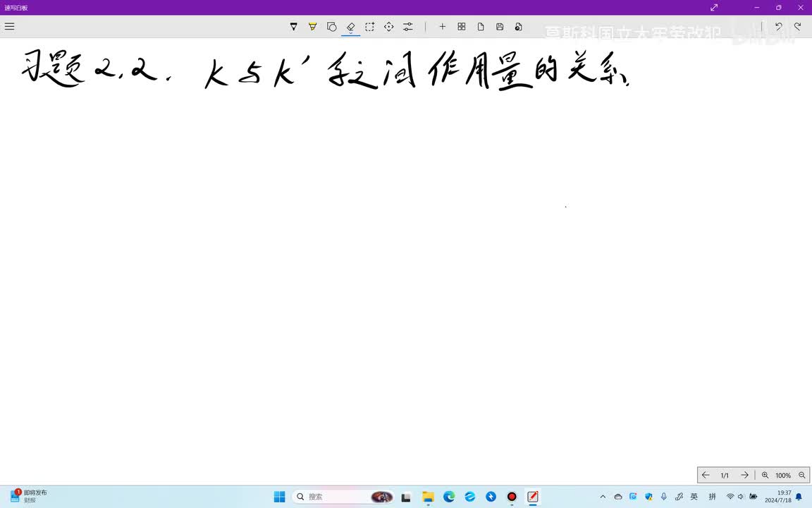Open the hamburger menu

click(9, 26)
